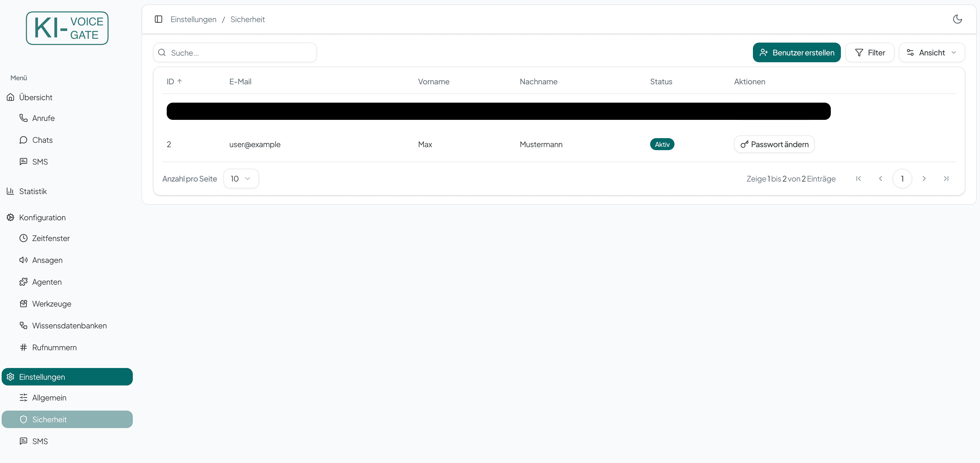Open Anrufe from the sidebar
The image size is (980, 463).
coord(43,118)
